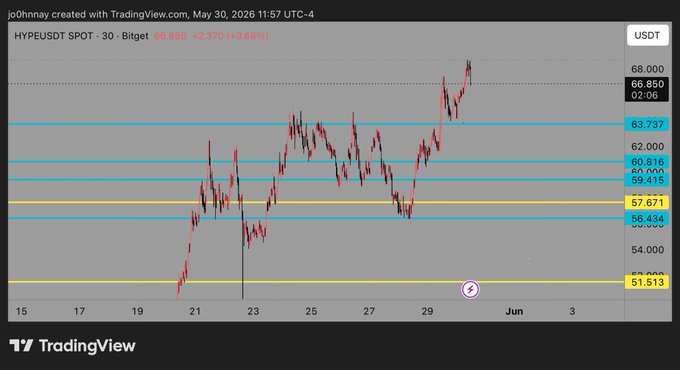Click date 25 on time axis
This screenshot has width=680, height=370.
(x=311, y=311)
